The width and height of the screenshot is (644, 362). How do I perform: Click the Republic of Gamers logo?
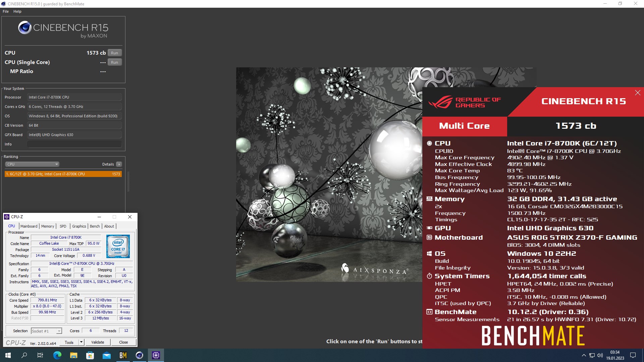coord(464,102)
